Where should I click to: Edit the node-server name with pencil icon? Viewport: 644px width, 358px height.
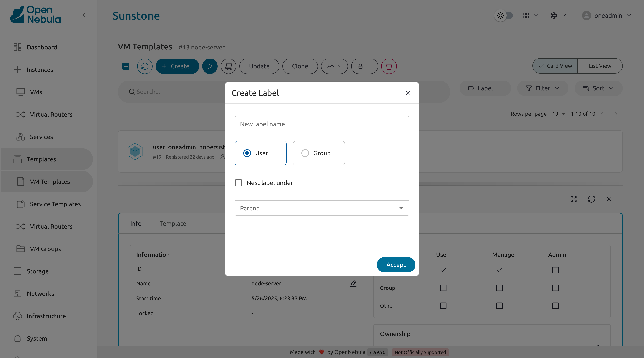point(353,283)
